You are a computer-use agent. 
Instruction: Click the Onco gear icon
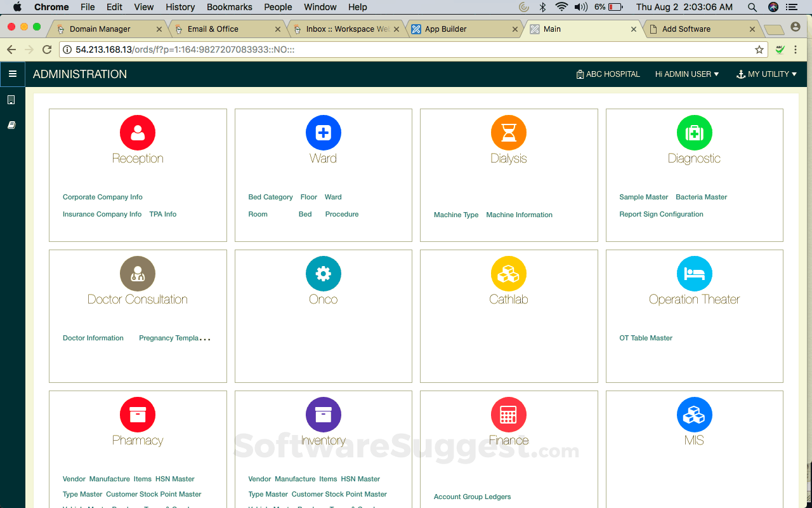point(324,273)
